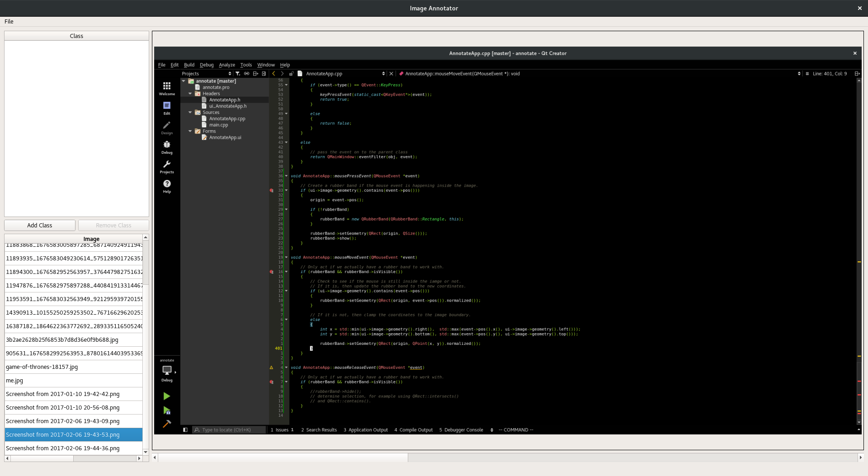868x476 pixels.
Task: Open Tools menu in Qt Creator
Action: point(246,65)
